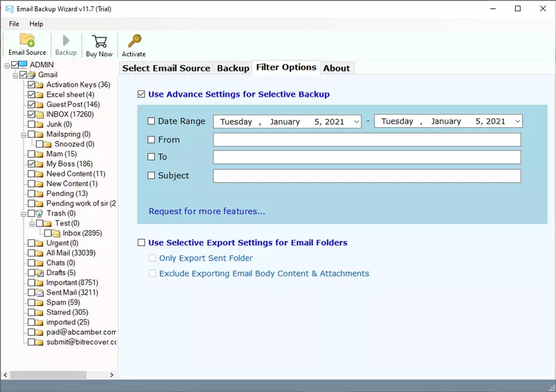This screenshot has width=556, height=392.
Task: Click the Buy Now shopping cart icon
Action: coord(99,41)
